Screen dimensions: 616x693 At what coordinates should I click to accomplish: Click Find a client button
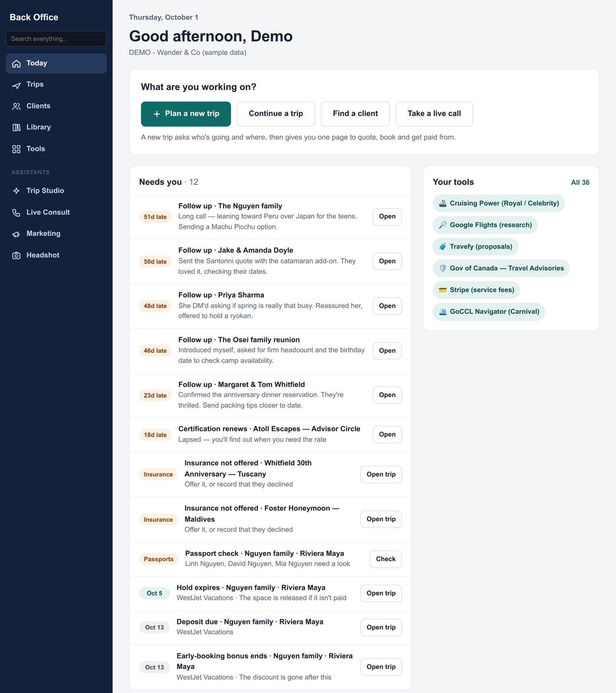355,114
